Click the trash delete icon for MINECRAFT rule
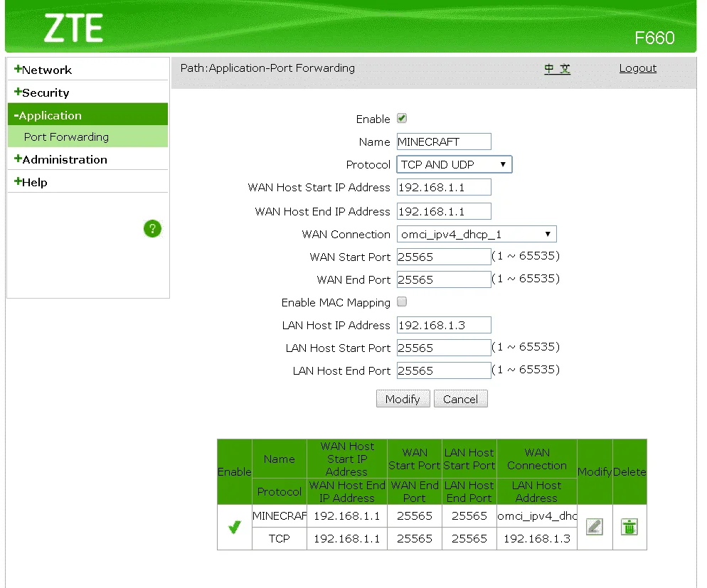The height and width of the screenshot is (588, 707). (629, 527)
